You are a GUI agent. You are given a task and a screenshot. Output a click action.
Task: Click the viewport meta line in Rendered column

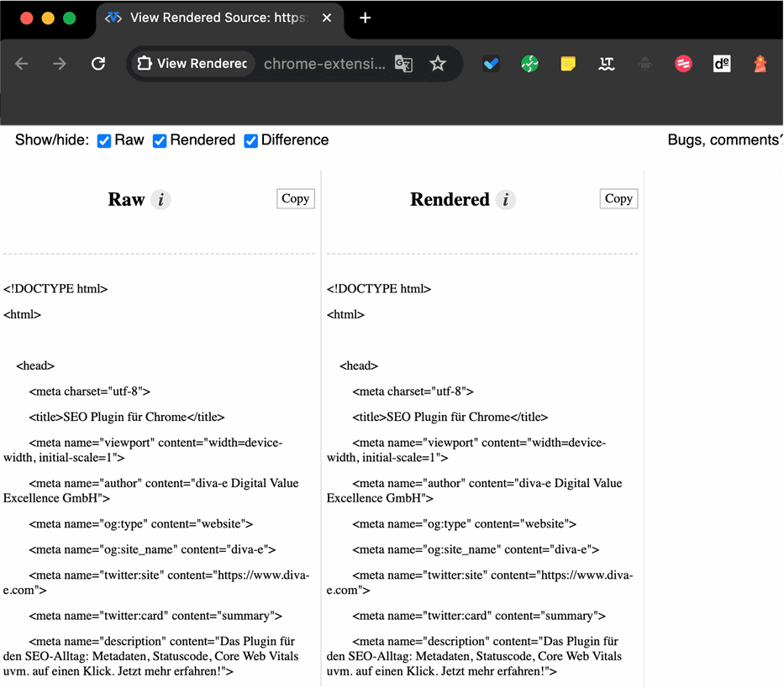(466, 450)
